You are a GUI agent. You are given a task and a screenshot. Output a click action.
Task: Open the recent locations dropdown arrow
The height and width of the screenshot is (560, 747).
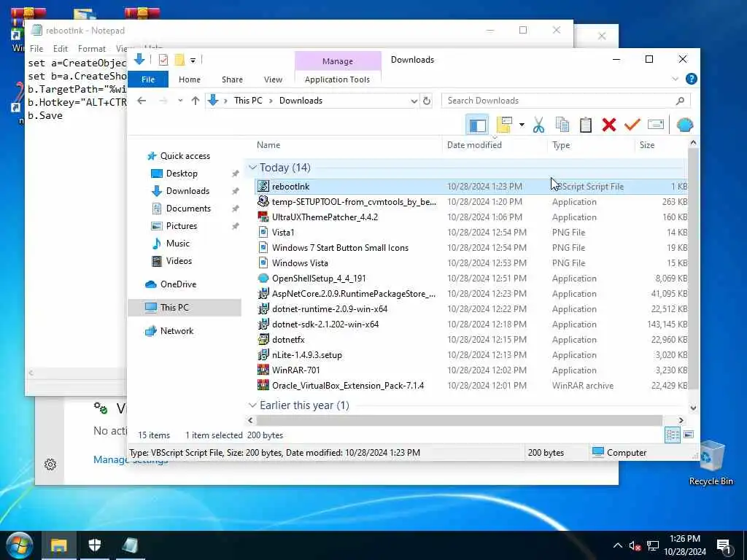180,101
